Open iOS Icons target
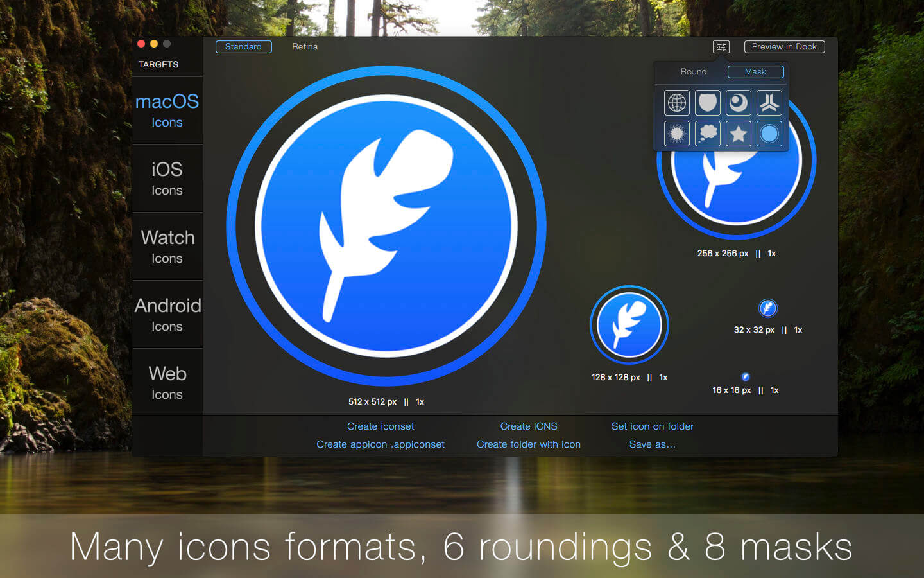Screen dimensions: 924x578 point(167,178)
